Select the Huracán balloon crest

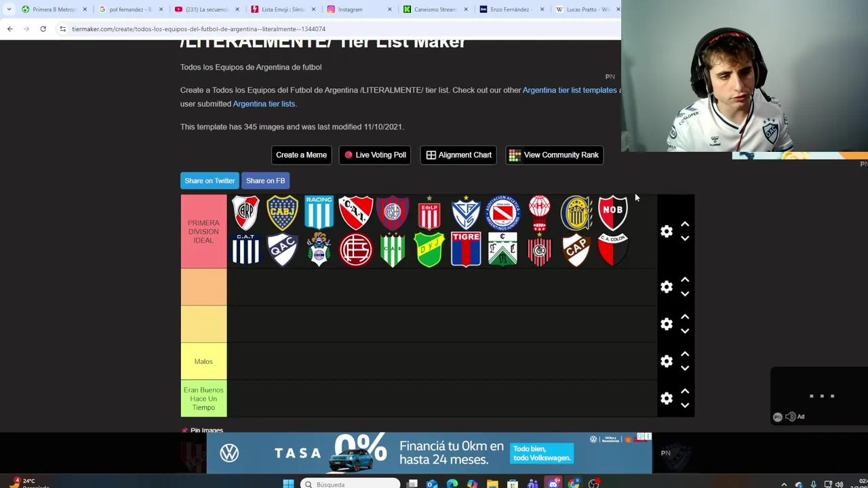540,213
